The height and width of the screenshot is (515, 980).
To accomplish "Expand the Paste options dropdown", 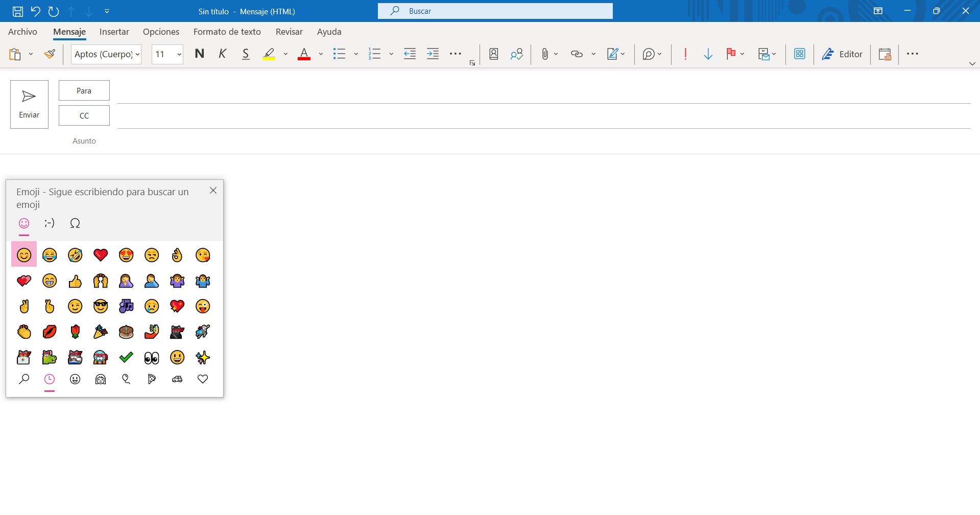I will (x=31, y=54).
